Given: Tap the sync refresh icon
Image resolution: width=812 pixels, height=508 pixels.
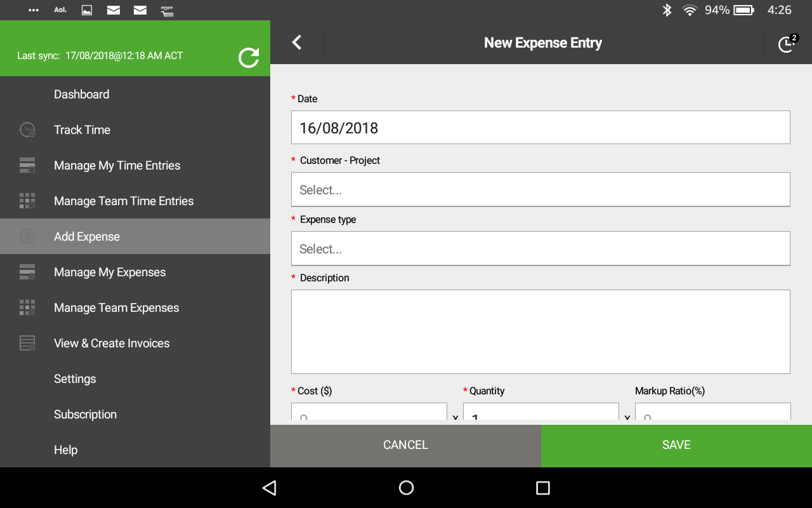Looking at the screenshot, I should tap(249, 57).
